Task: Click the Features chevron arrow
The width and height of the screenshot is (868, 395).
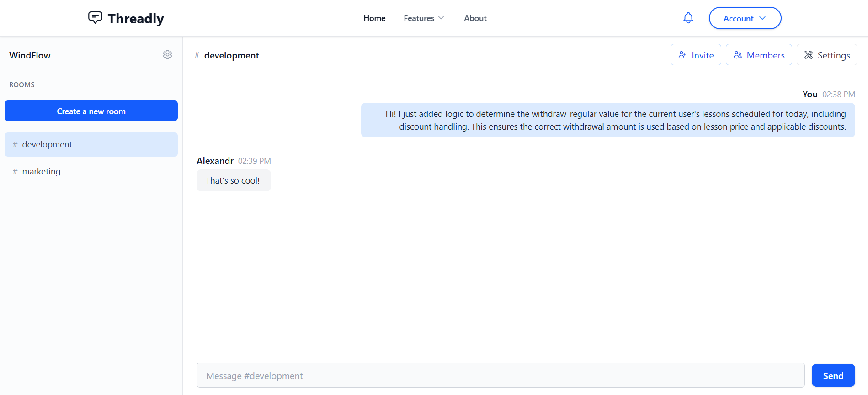Action: [441, 18]
